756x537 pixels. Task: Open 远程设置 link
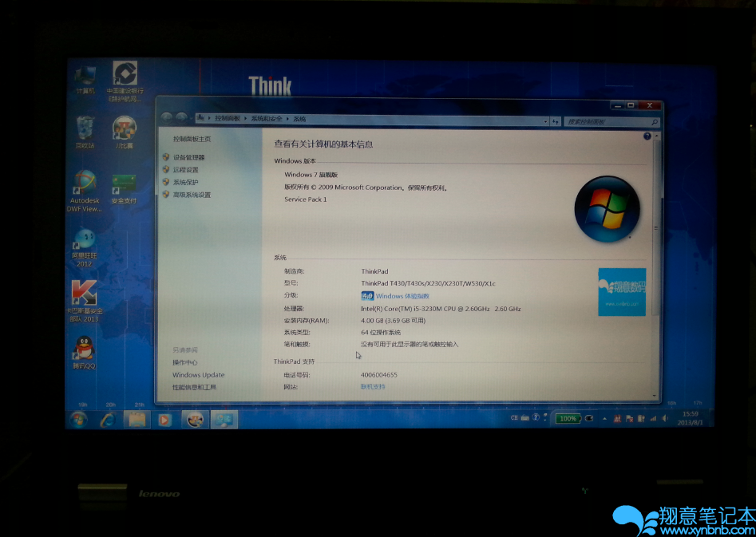point(186,170)
